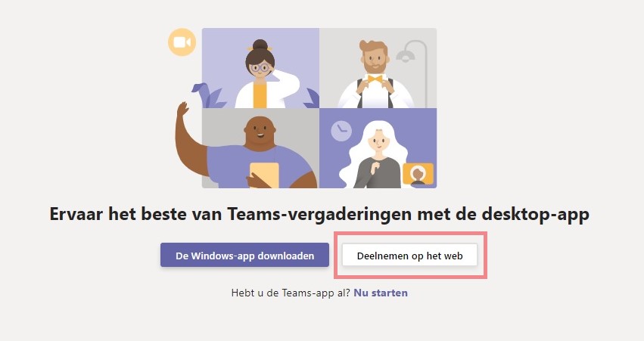
Task: Click the 'Ervaar het beste van Teams-vergaderingen' heading
Action: point(319,214)
